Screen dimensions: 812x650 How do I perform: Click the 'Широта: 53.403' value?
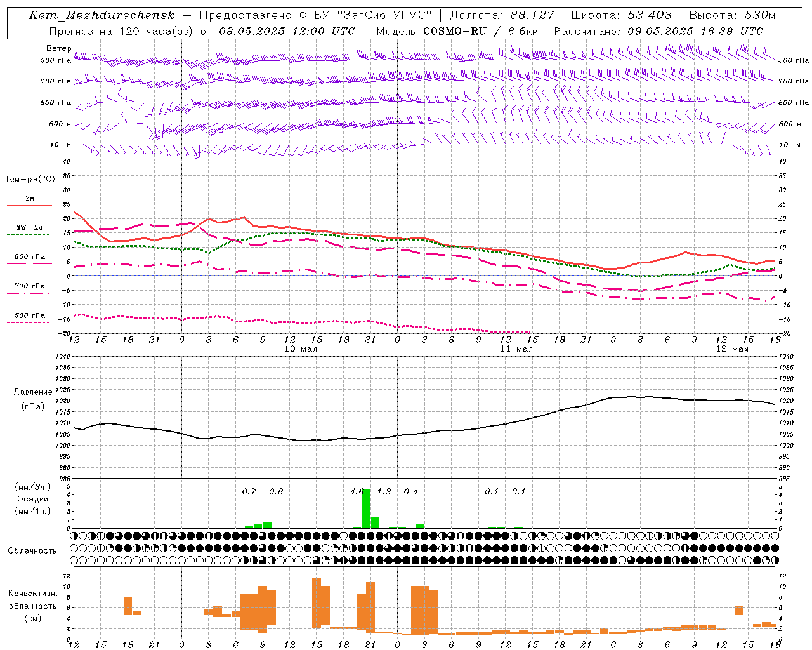[621, 15]
